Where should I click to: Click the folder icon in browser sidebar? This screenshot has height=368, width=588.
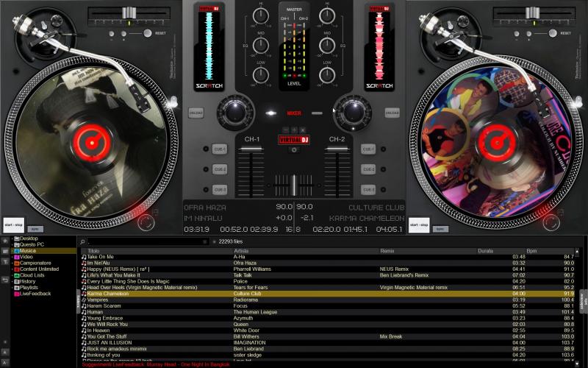5,251
